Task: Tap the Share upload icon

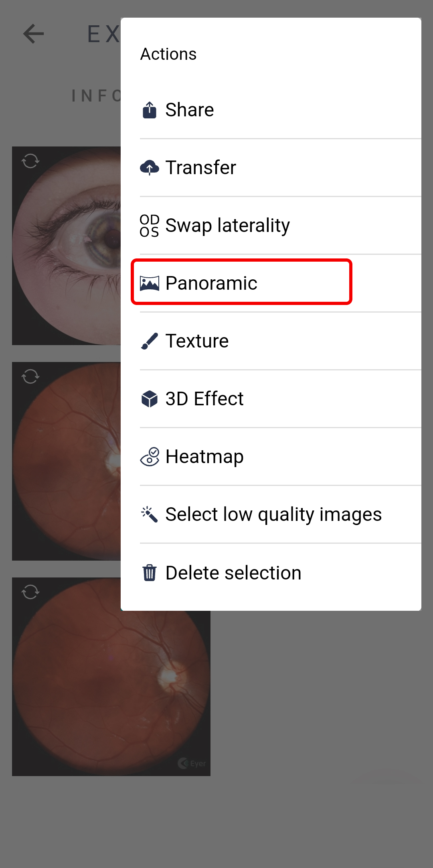Action: [150, 110]
